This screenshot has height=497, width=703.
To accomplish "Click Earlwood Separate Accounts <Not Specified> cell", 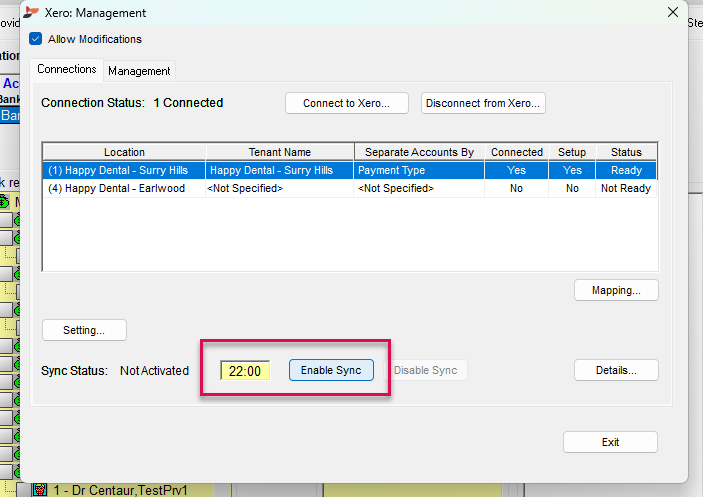I will (x=419, y=188).
